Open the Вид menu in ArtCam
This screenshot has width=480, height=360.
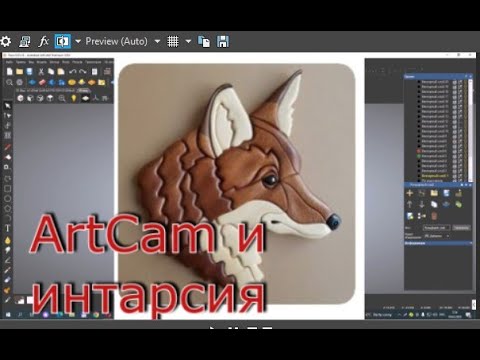click(31, 62)
